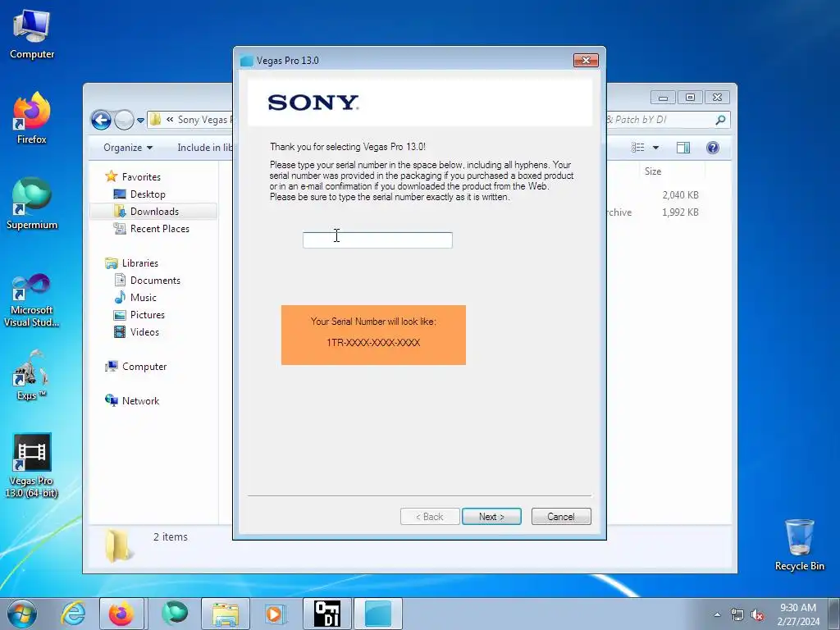
Task: Open Videos library
Action: [144, 331]
